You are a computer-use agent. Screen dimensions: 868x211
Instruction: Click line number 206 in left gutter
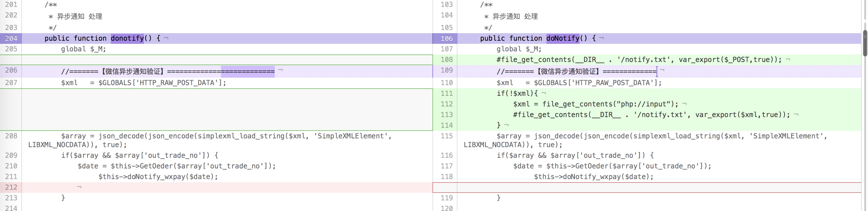coord(11,70)
